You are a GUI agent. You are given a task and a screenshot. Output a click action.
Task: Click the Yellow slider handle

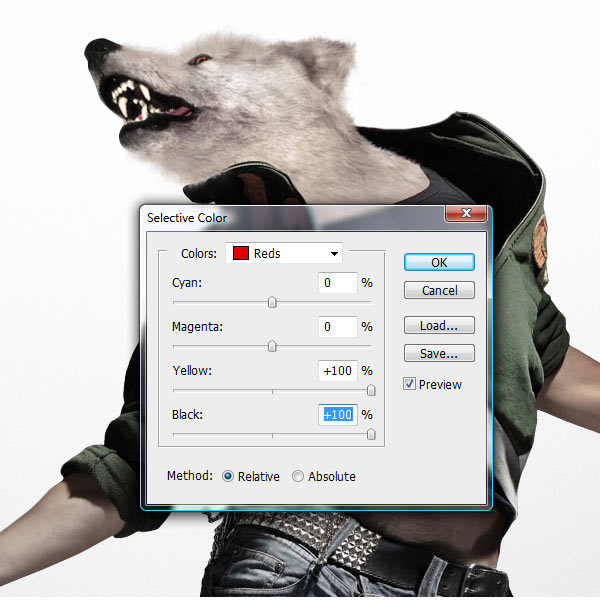click(371, 390)
